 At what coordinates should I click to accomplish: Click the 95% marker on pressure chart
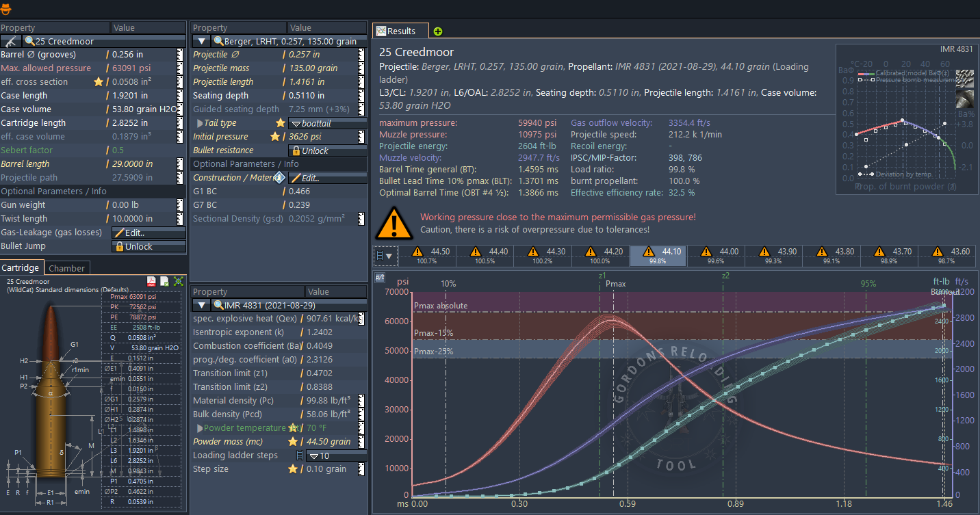[x=868, y=283]
